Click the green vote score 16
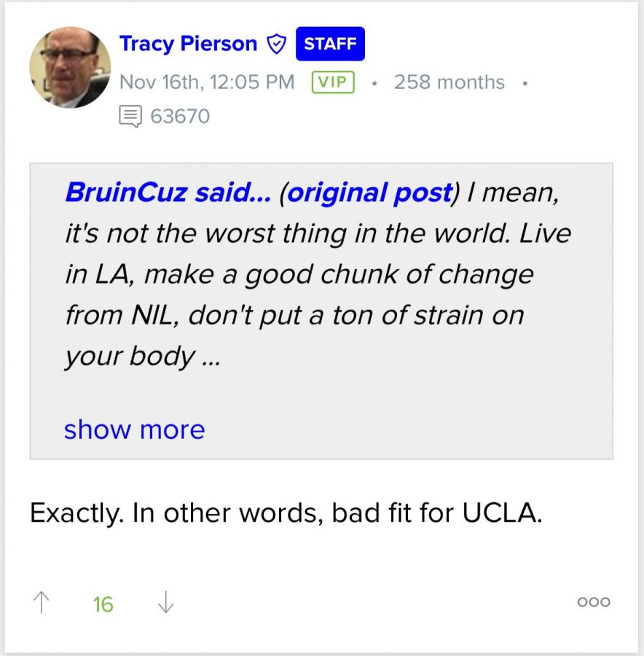This screenshot has height=656, width=644. [x=103, y=604]
